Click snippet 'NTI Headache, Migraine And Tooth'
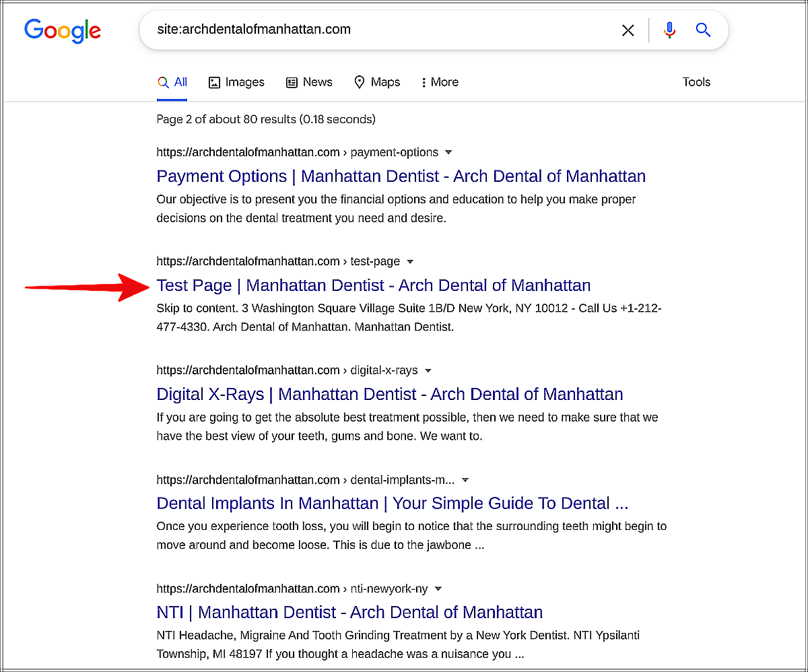The height and width of the screenshot is (672, 808). [399, 644]
